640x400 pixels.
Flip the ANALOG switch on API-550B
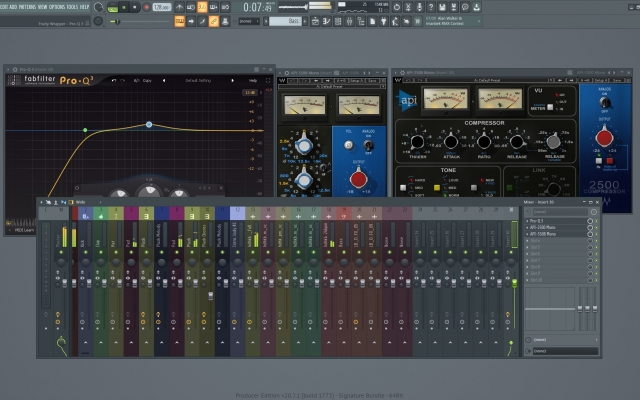pyautogui.click(x=368, y=145)
